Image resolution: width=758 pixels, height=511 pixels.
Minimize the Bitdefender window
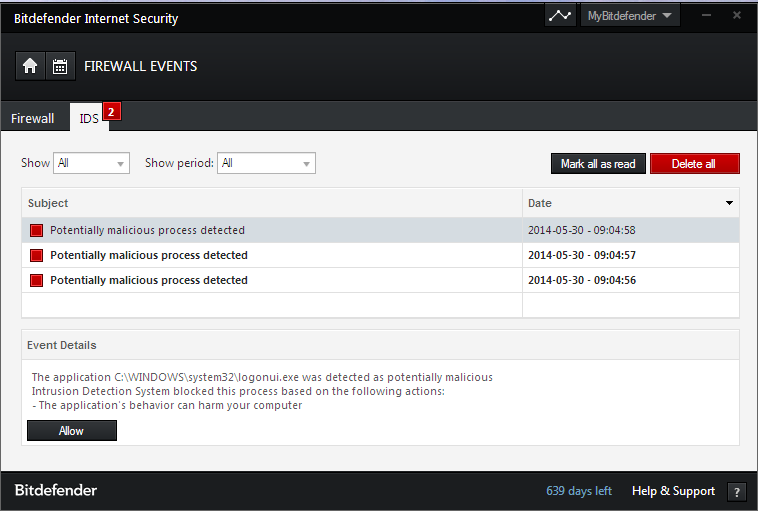coord(706,15)
